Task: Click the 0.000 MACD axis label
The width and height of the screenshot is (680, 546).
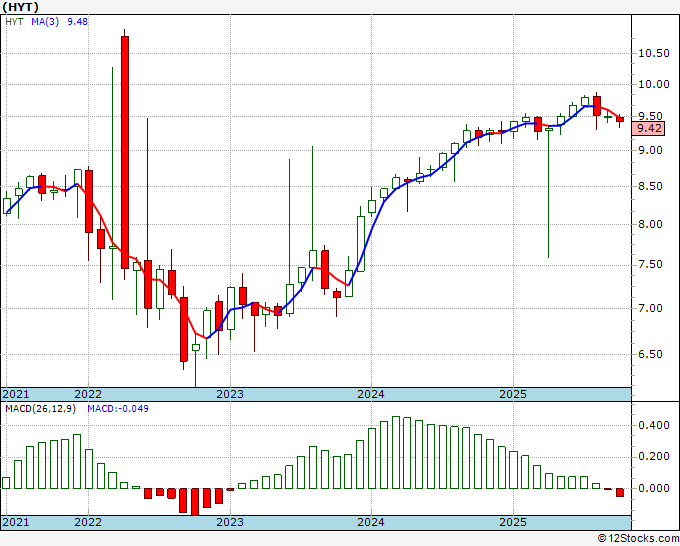Action: point(654,488)
